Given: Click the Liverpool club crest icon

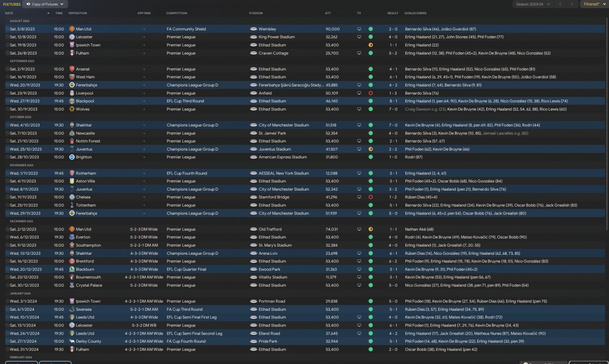Looking at the screenshot, I should (72, 93).
